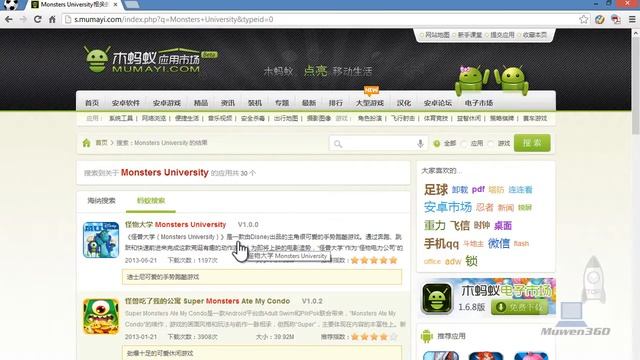Switch to the 海纳搜索 tab

[102, 200]
